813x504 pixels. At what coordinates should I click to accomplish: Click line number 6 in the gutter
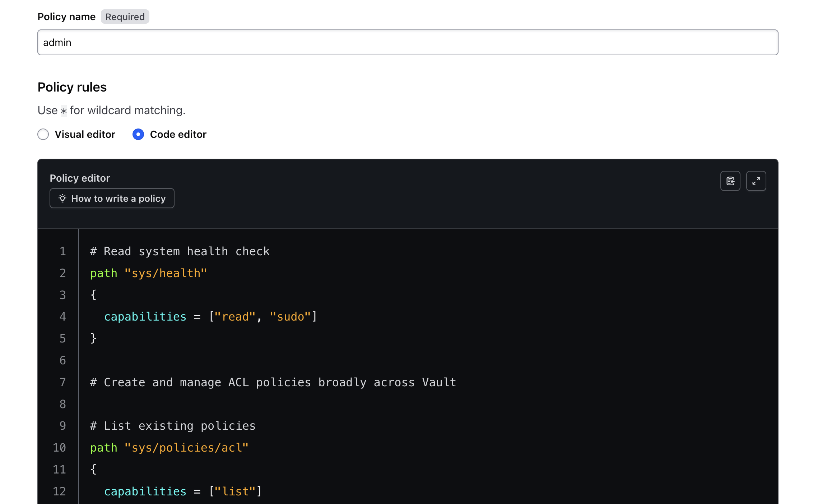[x=63, y=360]
